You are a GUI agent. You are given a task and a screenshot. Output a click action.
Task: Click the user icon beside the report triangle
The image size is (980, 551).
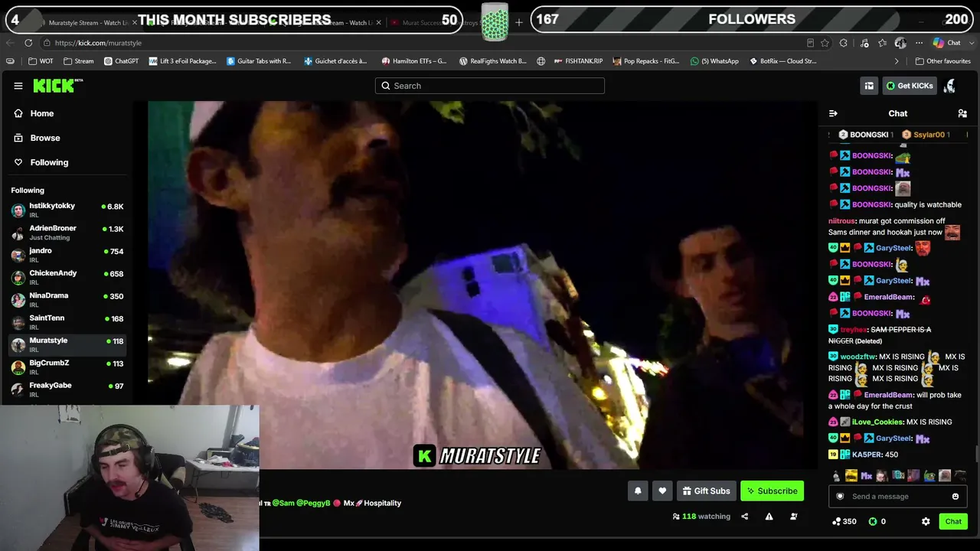point(793,517)
